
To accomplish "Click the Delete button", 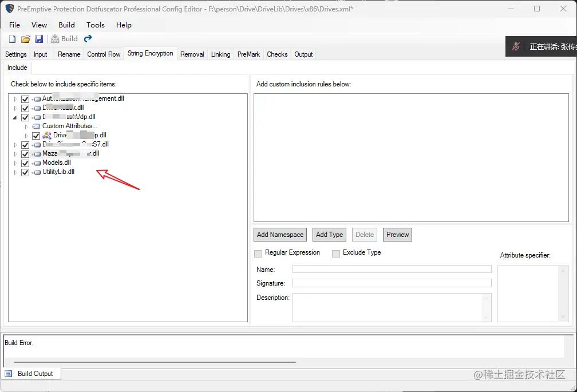I will point(365,235).
